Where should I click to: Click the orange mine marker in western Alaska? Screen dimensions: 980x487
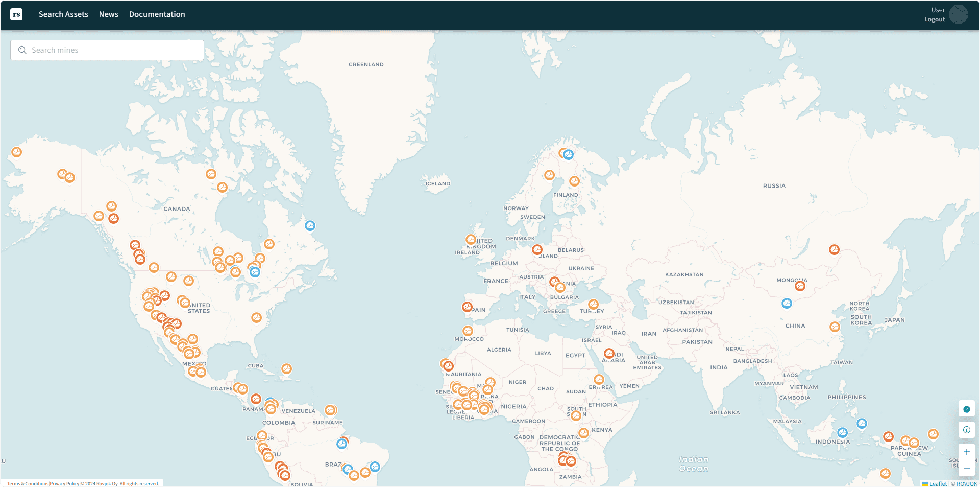coord(16,152)
